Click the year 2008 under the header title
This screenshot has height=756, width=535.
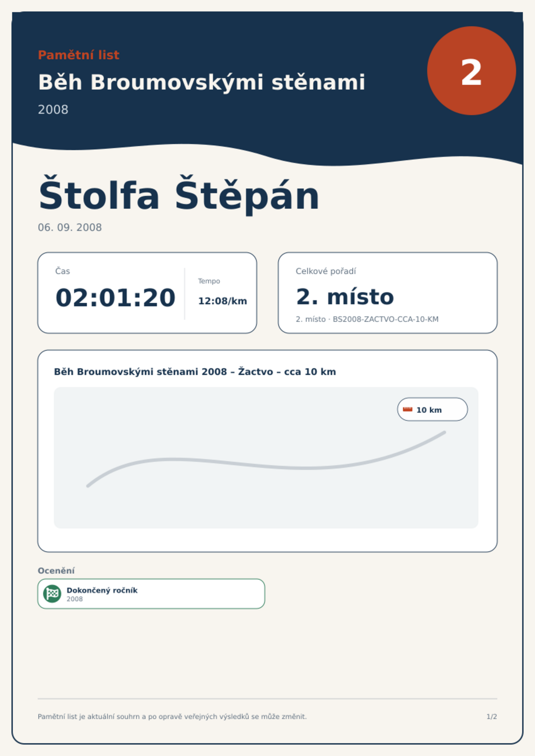point(53,110)
